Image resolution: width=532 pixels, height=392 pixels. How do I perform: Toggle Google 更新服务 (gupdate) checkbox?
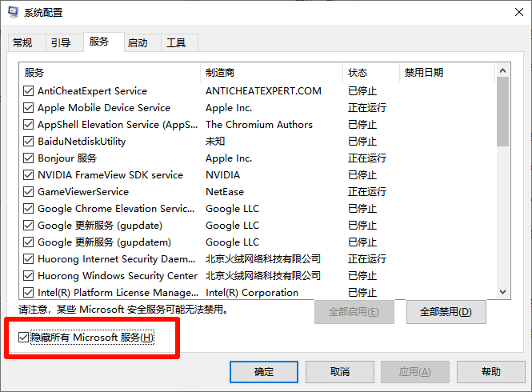(29, 226)
